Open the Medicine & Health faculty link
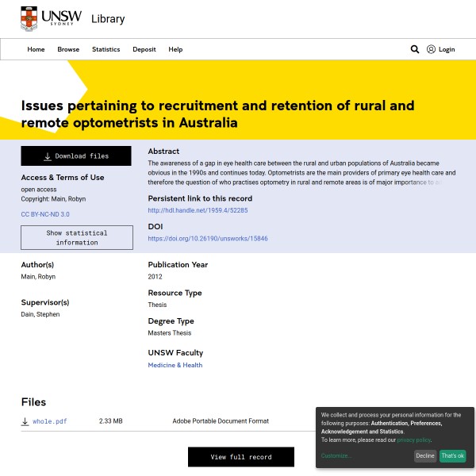This screenshot has width=476, height=476. click(175, 365)
